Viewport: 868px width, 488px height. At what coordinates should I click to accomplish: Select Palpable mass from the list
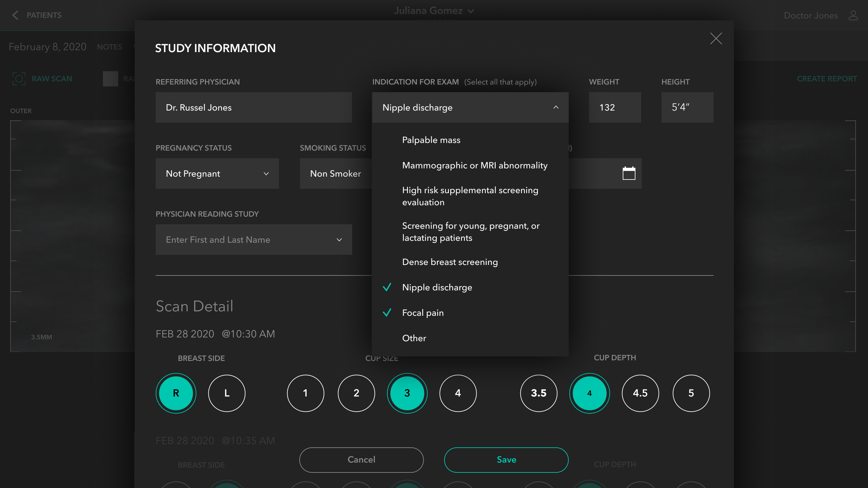[431, 140]
